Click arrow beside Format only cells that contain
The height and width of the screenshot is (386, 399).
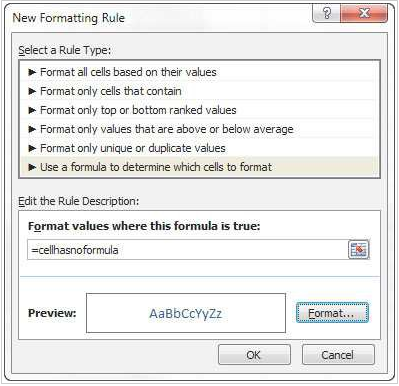tap(32, 91)
